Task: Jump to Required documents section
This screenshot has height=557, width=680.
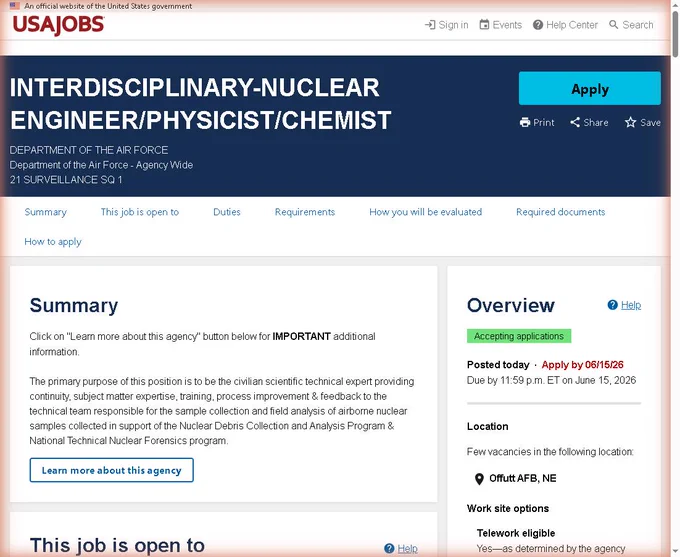Action: 560,212
